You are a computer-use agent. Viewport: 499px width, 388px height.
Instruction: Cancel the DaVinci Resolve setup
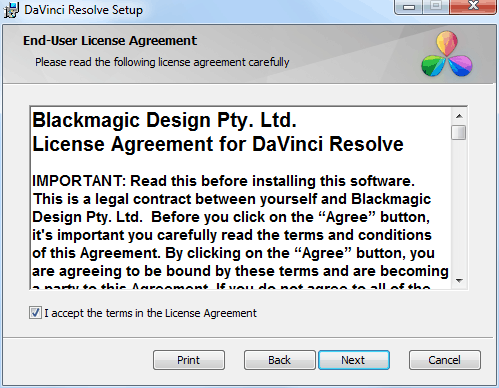[445, 360]
